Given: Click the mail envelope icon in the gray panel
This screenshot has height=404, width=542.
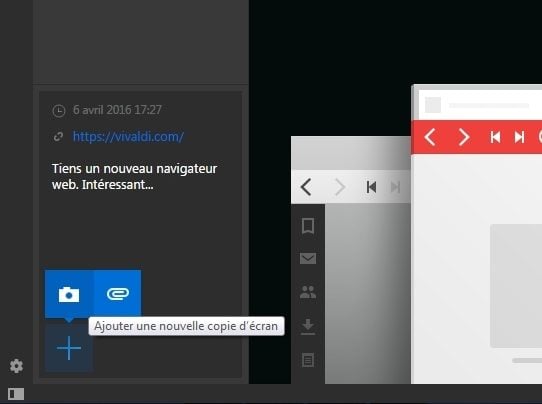Looking at the screenshot, I should point(308,259).
